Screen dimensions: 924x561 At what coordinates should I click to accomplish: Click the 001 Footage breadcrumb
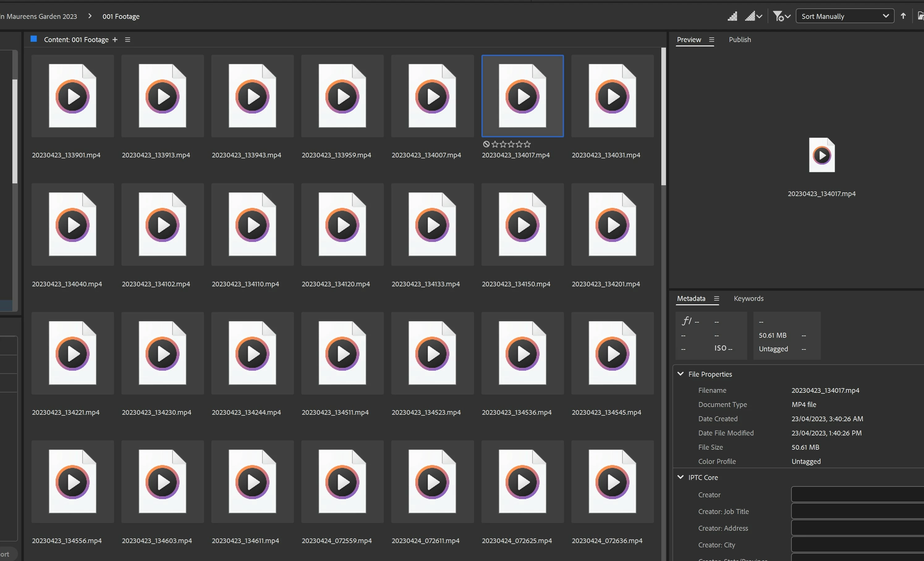[121, 16]
